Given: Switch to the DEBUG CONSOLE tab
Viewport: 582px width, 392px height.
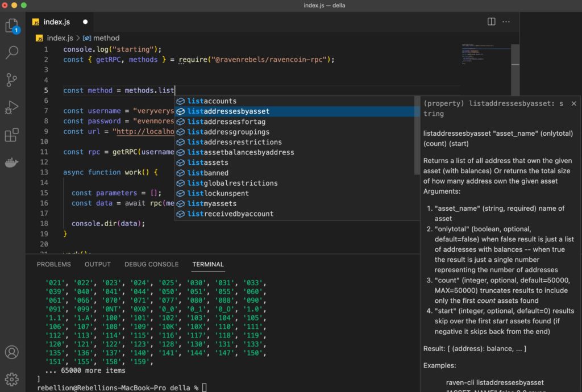Looking at the screenshot, I should point(151,264).
